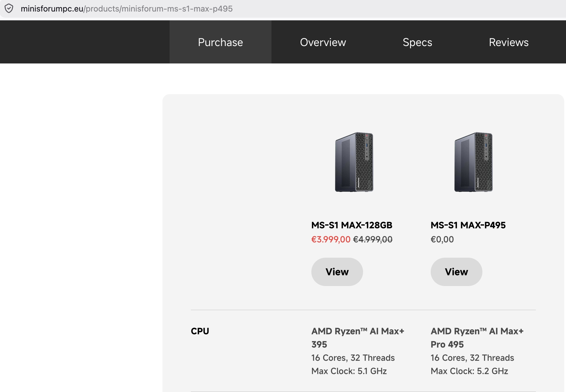Show the Reviews tab
The image size is (566, 392).
[x=509, y=42]
